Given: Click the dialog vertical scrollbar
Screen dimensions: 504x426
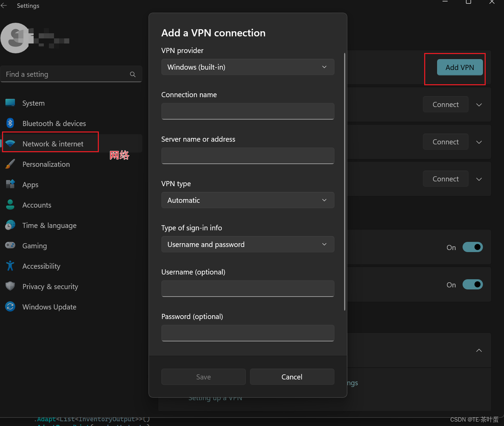Looking at the screenshot, I should pyautogui.click(x=345, y=182).
